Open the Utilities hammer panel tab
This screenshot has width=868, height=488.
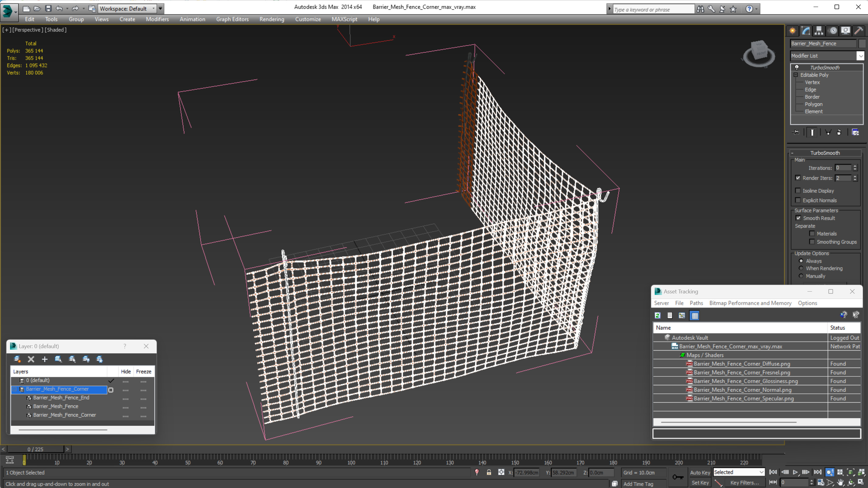[x=859, y=31]
